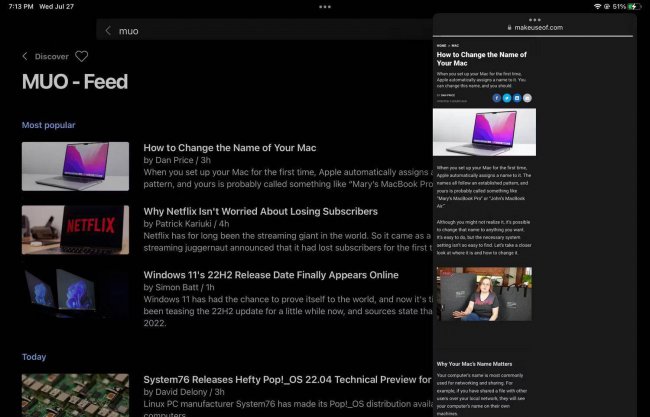Screen dimensions: 650x417
Task: Tap the 7:13 PM clock
Action: click(x=21, y=7)
